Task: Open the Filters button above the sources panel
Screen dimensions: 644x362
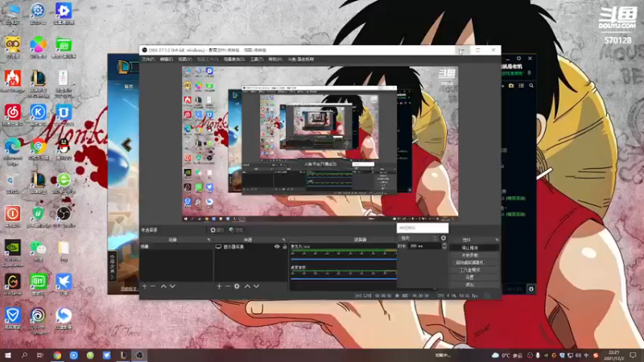Action: click(x=236, y=230)
